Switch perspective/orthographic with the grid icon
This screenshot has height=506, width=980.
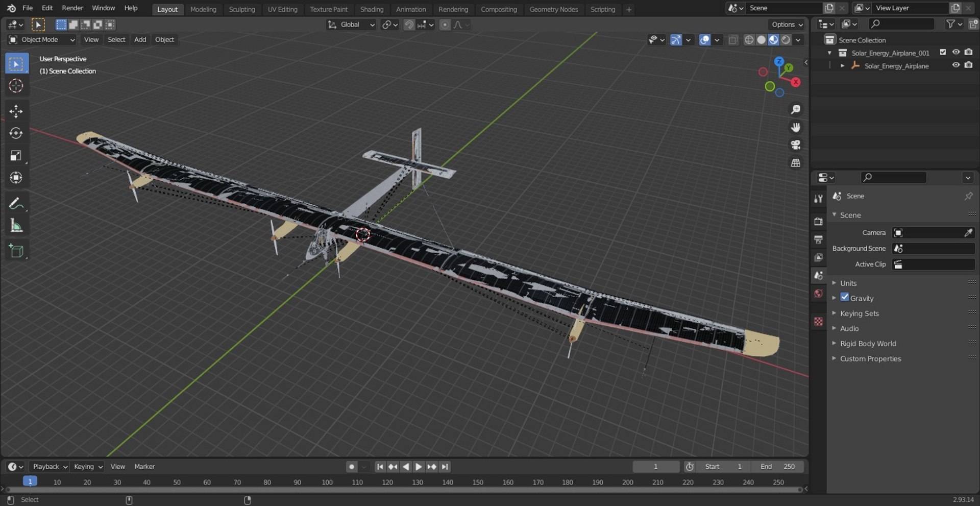pos(795,163)
